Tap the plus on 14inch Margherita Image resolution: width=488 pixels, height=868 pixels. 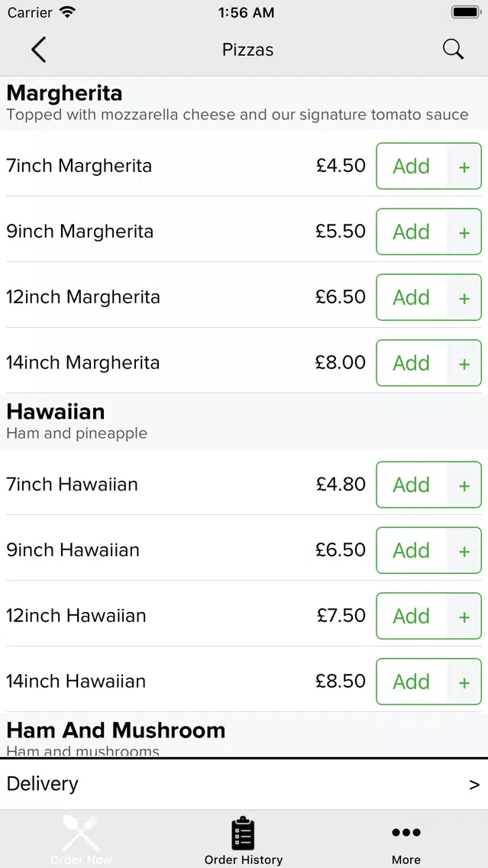click(x=464, y=363)
